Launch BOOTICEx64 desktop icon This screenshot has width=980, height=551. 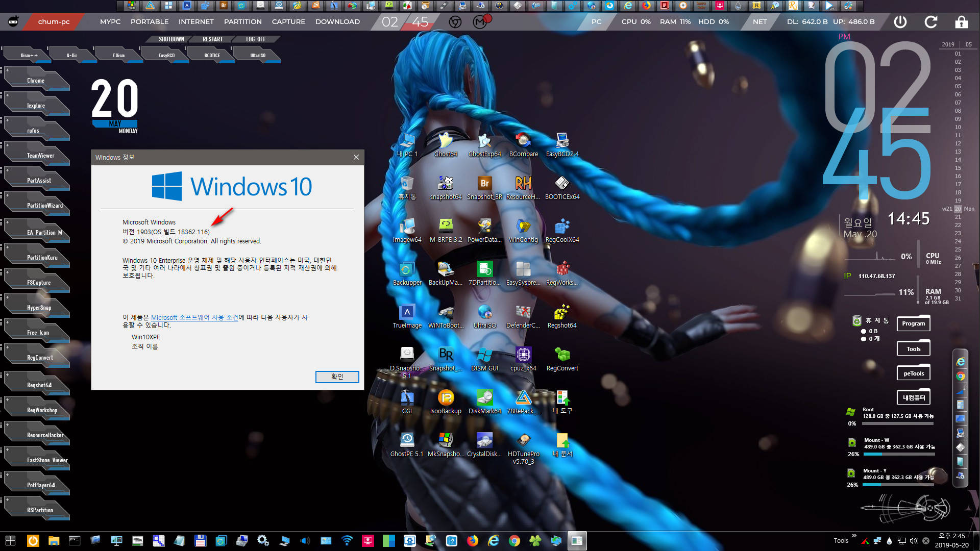point(562,187)
